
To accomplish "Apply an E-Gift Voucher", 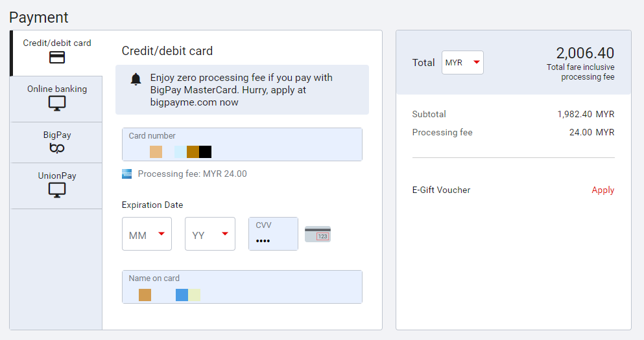I will (602, 190).
